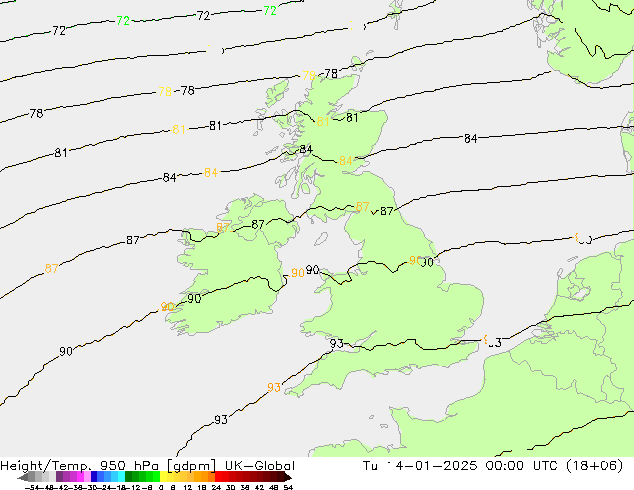Click the '(18+06)' forecast offset text
This screenshot has width=634, height=490.
click(595, 466)
